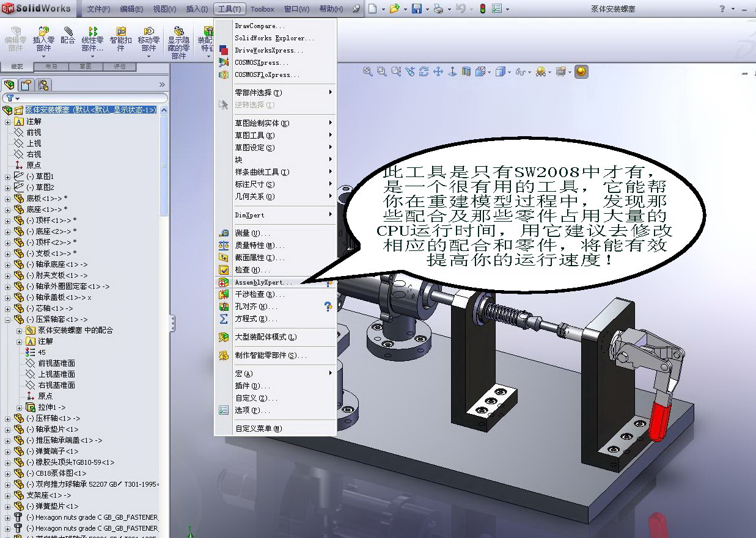Open the 宏(A) submenu
This screenshot has height=538, width=756.
275,374
